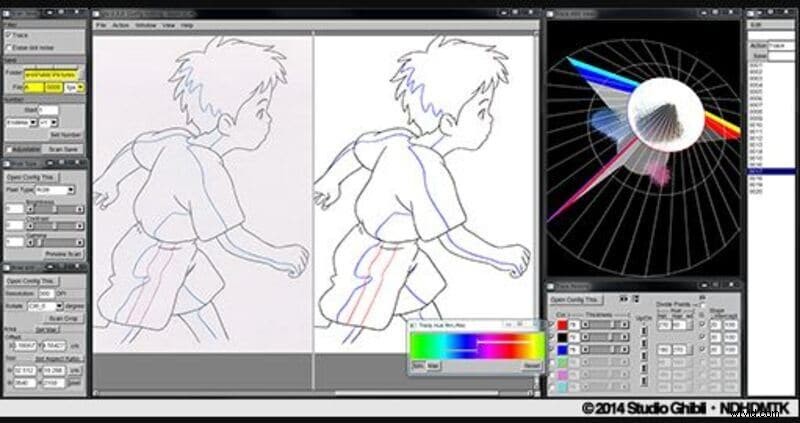The image size is (800, 423).
Task: Toggle the Trace checkbox
Action: (x=9, y=35)
